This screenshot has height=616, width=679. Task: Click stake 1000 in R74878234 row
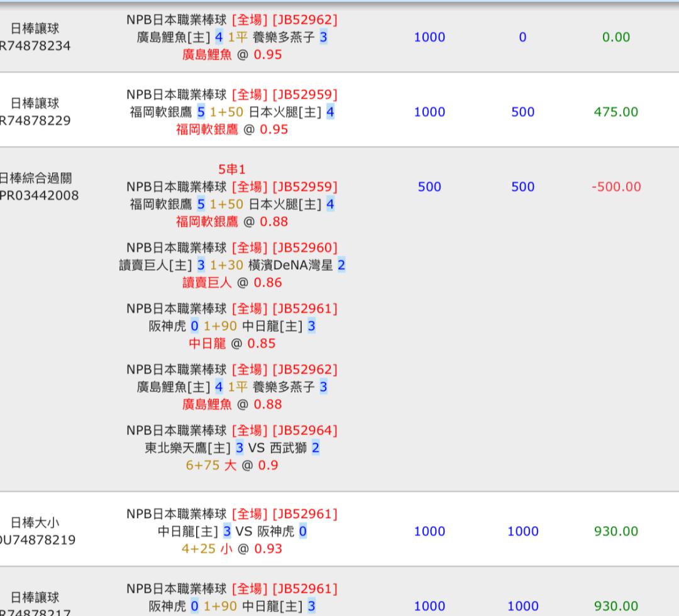click(x=429, y=37)
